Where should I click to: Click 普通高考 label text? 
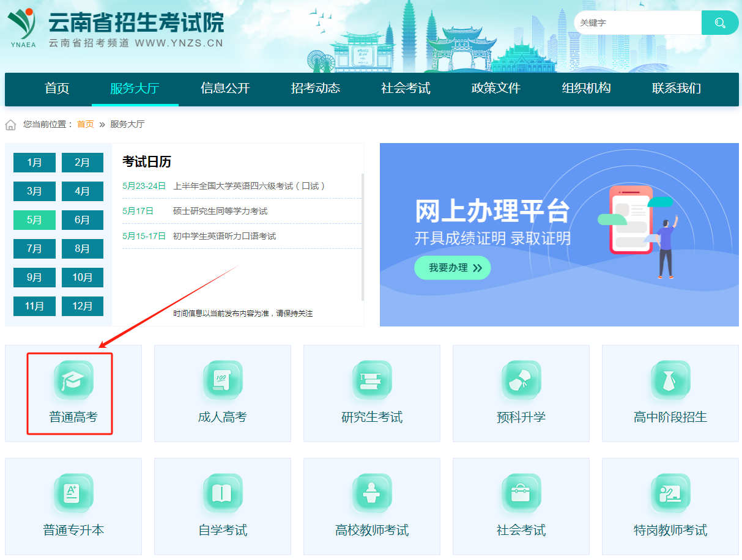pos(73,418)
